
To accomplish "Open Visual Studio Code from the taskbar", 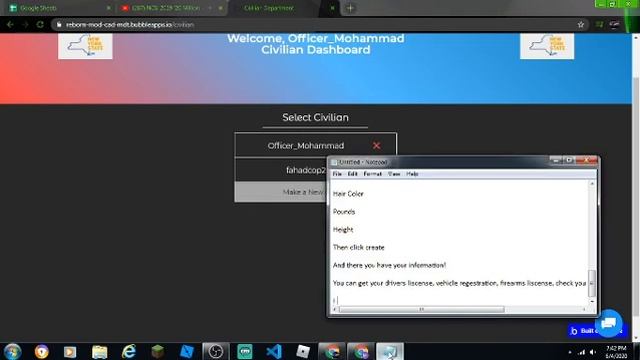I will coord(274,351).
